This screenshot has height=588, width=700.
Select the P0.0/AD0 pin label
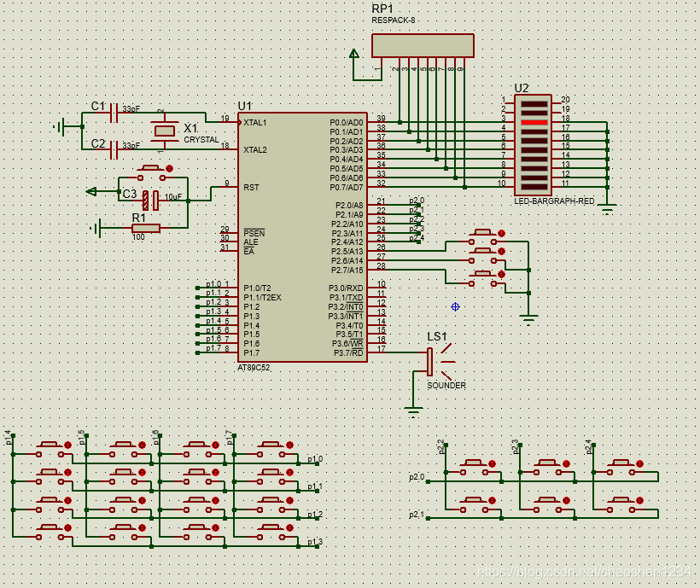click(347, 123)
